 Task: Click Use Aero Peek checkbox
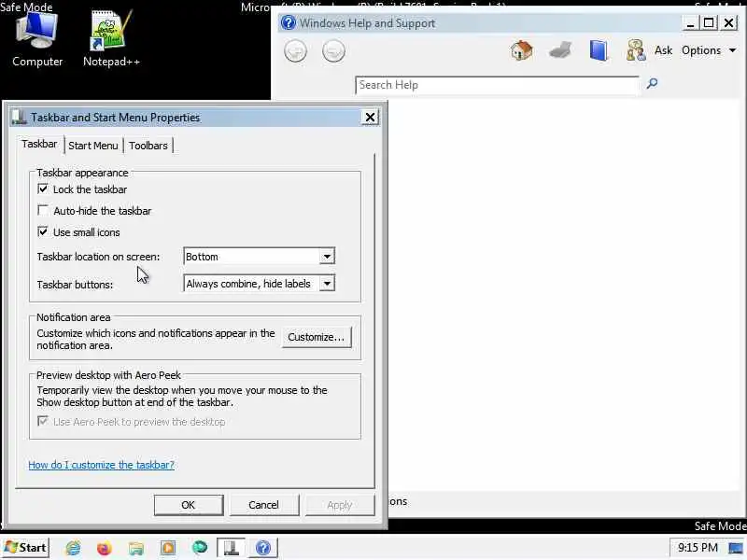point(43,422)
